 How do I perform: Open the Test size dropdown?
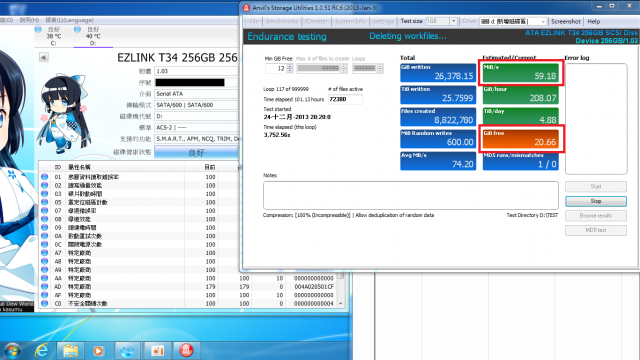coord(453,21)
